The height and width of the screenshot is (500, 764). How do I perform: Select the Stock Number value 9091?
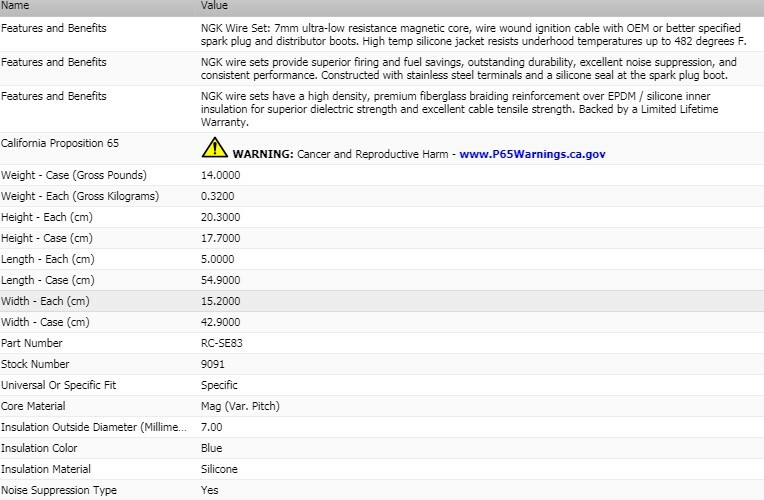tap(213, 364)
